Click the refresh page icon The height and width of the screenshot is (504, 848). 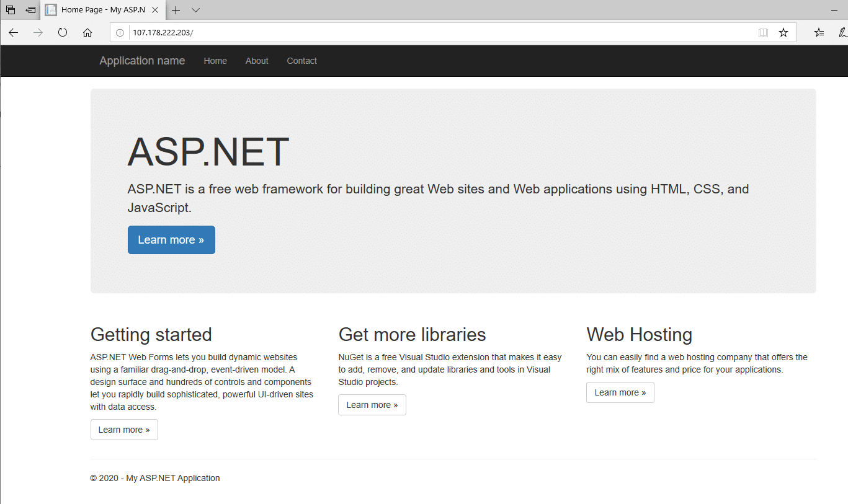[63, 33]
